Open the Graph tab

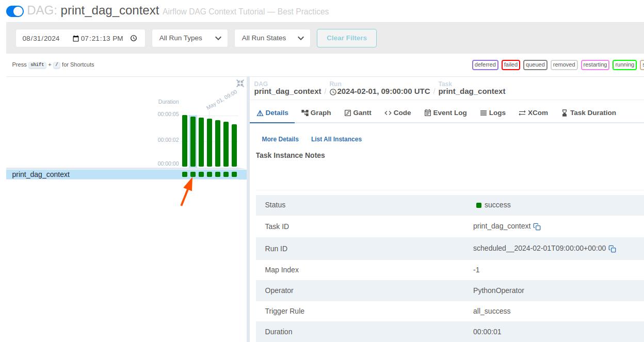(x=316, y=113)
